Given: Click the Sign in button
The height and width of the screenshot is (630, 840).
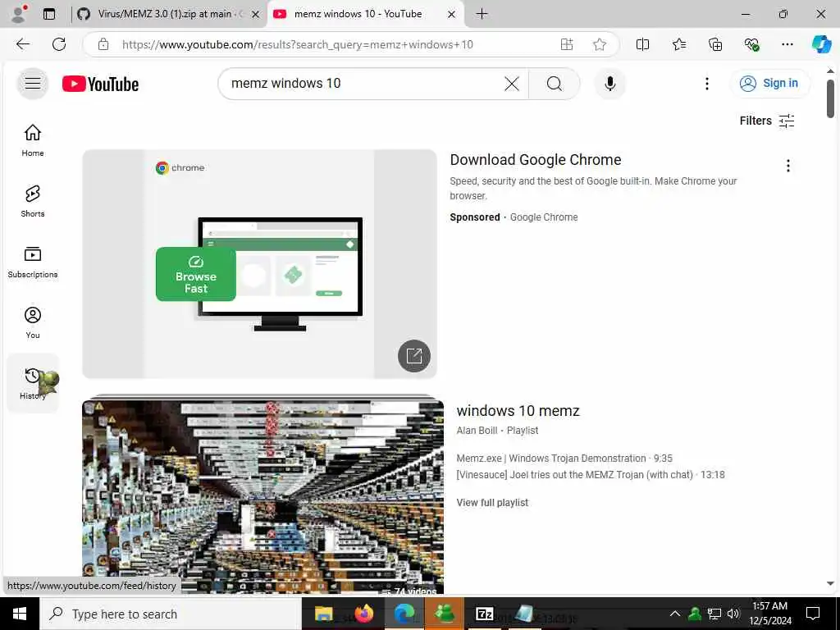Looking at the screenshot, I should point(769,84).
